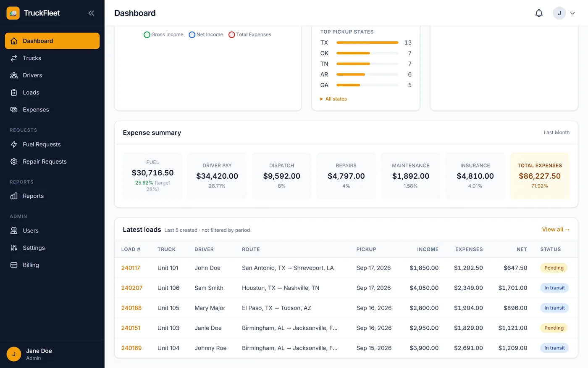Click the Users icon in Admin section
This screenshot has height=368, width=588.
coord(14,230)
